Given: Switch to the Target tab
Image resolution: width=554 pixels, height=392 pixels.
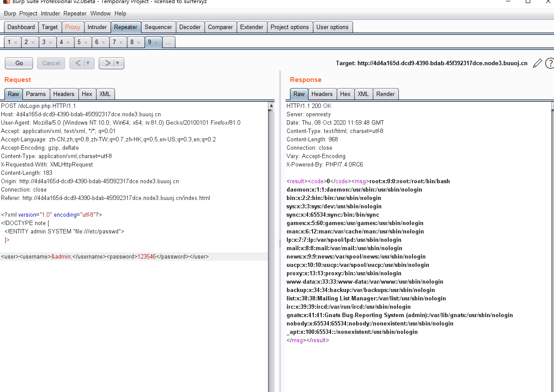Looking at the screenshot, I should coord(50,27).
